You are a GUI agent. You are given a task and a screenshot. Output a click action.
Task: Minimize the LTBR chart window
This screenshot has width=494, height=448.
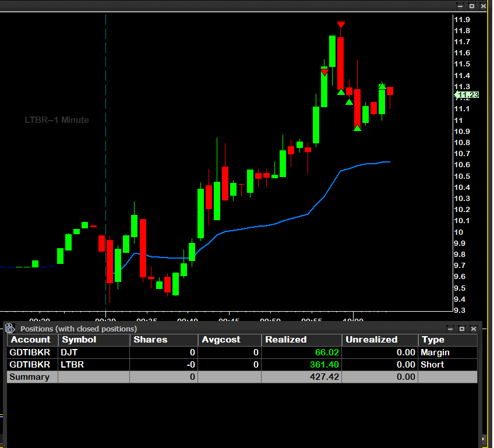(460, 6)
